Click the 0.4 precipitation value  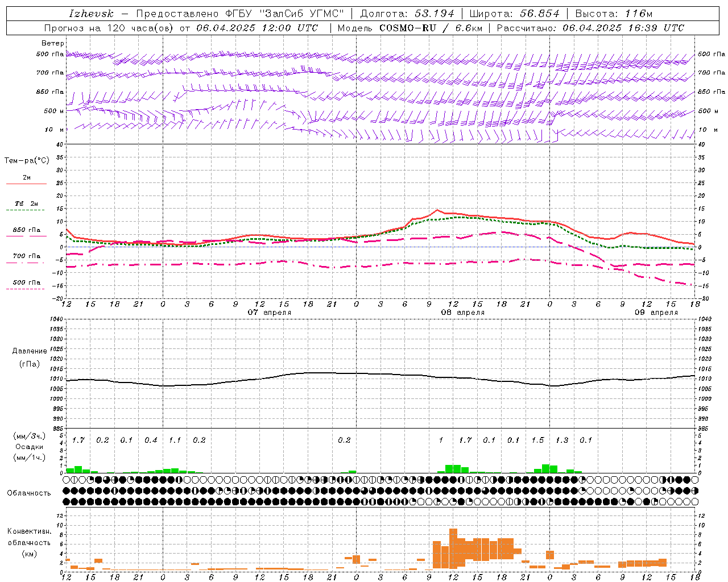tap(151, 440)
